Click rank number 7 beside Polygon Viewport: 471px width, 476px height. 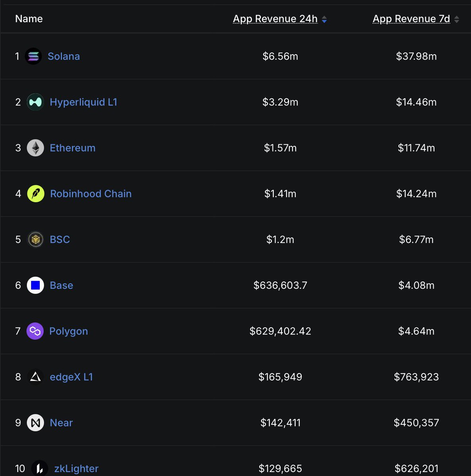pyautogui.click(x=18, y=331)
